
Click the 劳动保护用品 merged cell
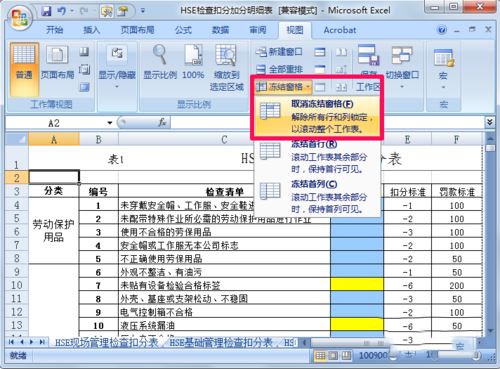pos(54,231)
